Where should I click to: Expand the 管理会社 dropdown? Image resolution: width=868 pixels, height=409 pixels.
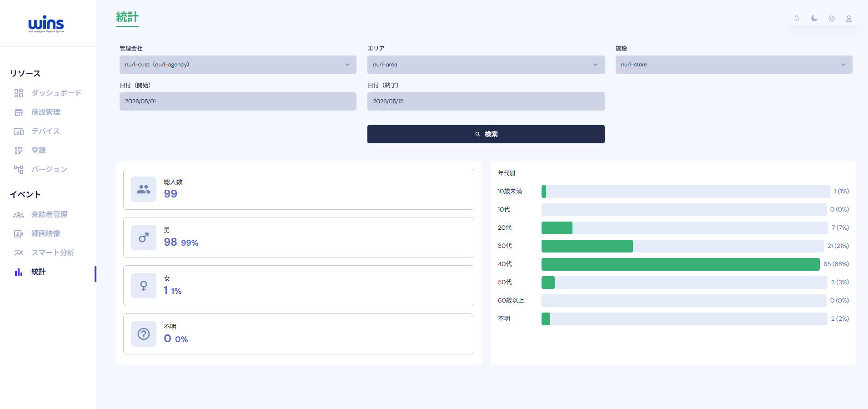[x=238, y=65]
